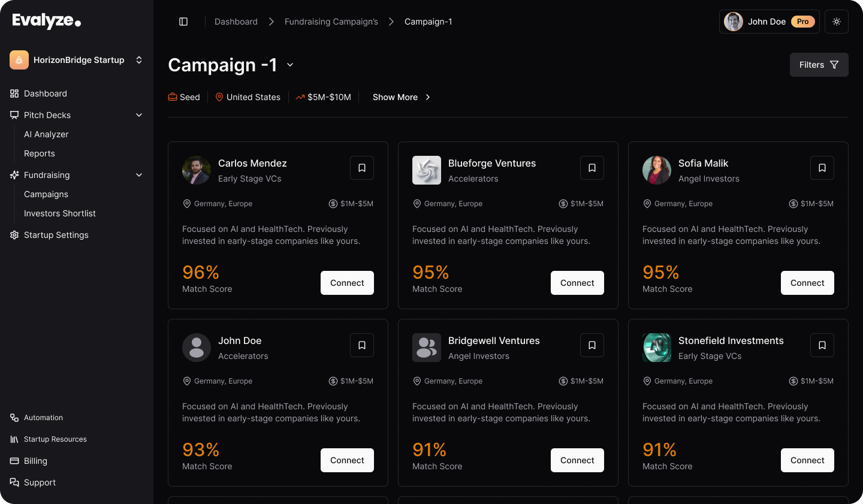Bookmark the Carlos Mendez investor card

[362, 168]
